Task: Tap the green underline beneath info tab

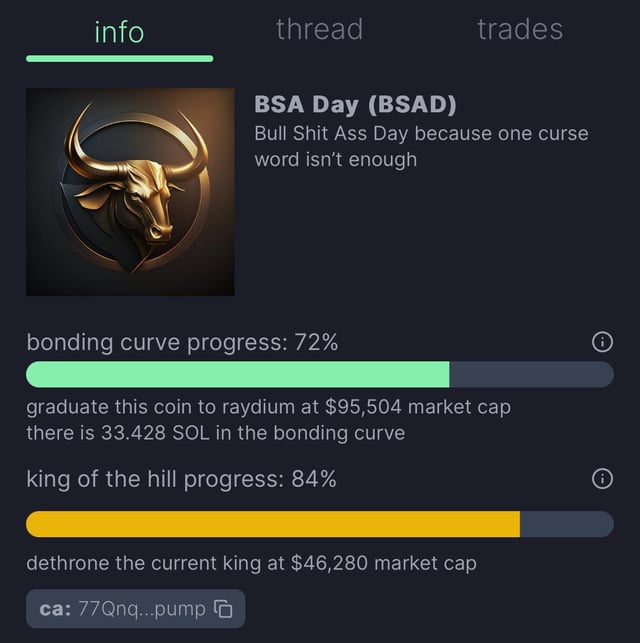Action: tap(119, 58)
